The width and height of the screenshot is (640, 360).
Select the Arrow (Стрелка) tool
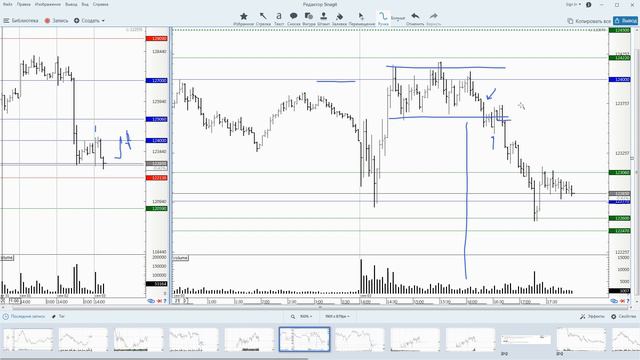(263, 18)
